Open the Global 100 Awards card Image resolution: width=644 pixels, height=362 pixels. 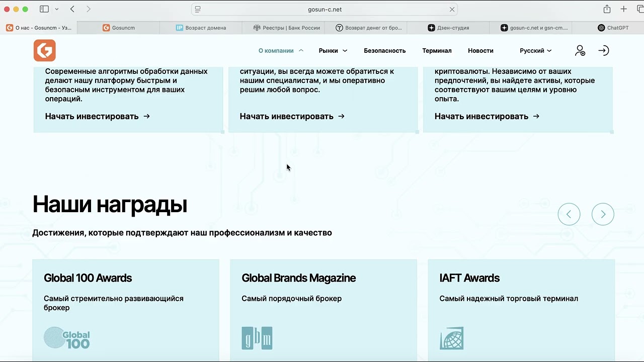point(126,310)
